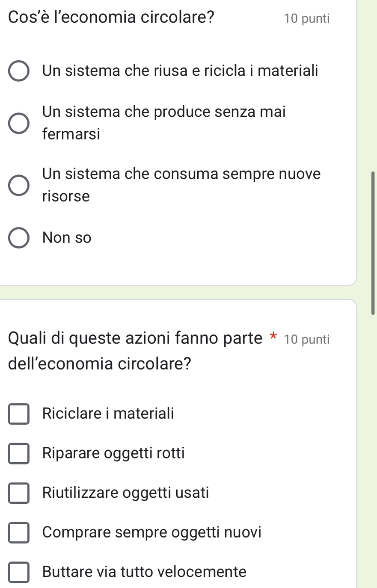The height and width of the screenshot is (588, 377).
Task: Click the question text "Quali di queste azioni fanno parte"
Action: (135, 338)
